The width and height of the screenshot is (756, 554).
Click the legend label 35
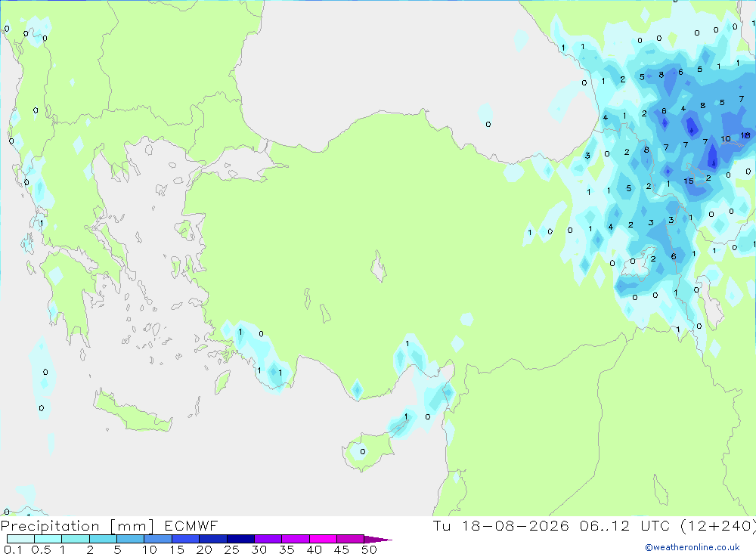tap(287, 549)
